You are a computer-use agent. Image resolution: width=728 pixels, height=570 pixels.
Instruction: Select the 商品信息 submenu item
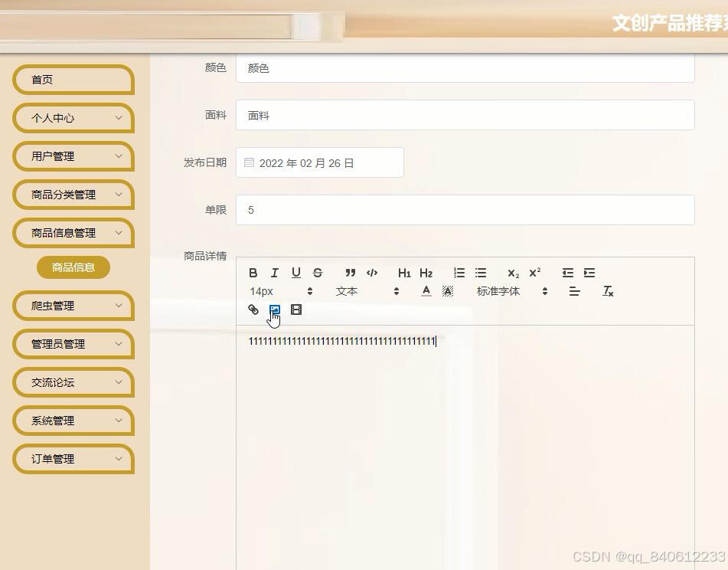coord(73,267)
